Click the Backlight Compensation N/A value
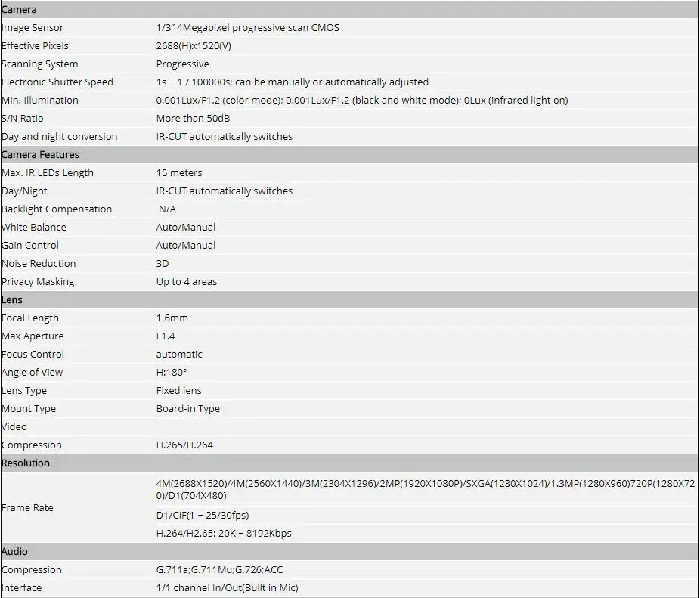 (167, 209)
